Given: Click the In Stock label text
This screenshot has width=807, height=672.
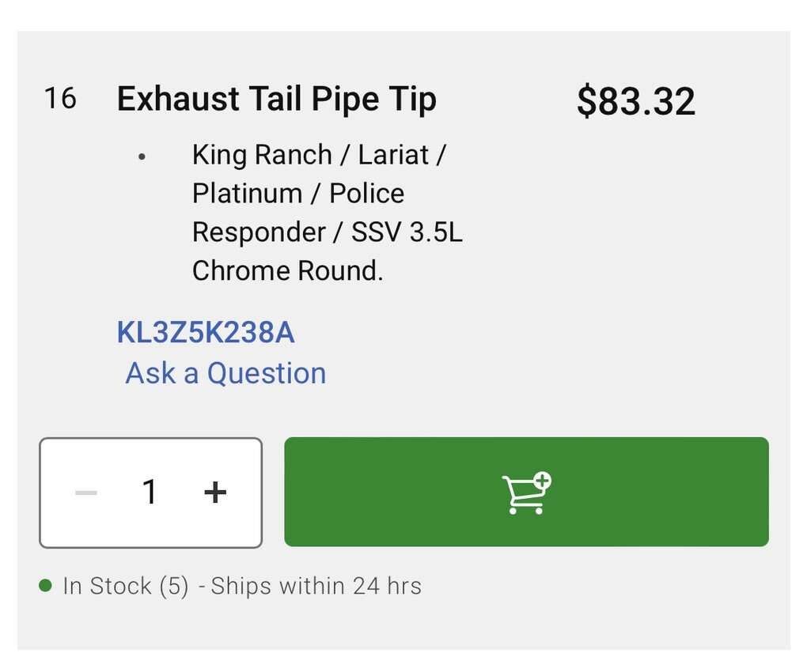Looking at the screenshot, I should [x=107, y=586].
